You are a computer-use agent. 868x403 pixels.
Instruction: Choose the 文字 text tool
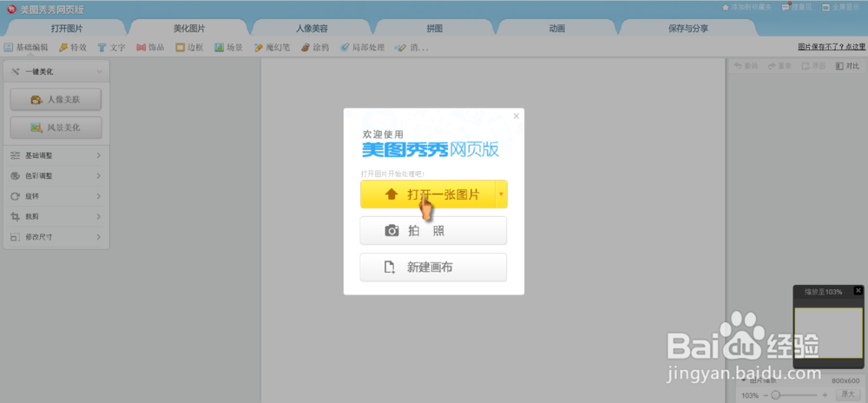(x=112, y=48)
